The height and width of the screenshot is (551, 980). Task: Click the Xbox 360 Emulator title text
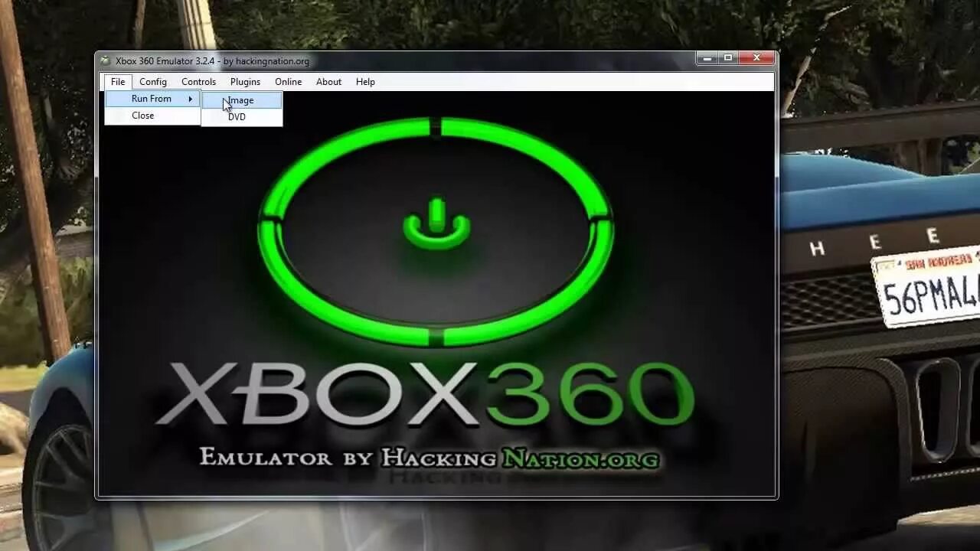pos(212,61)
